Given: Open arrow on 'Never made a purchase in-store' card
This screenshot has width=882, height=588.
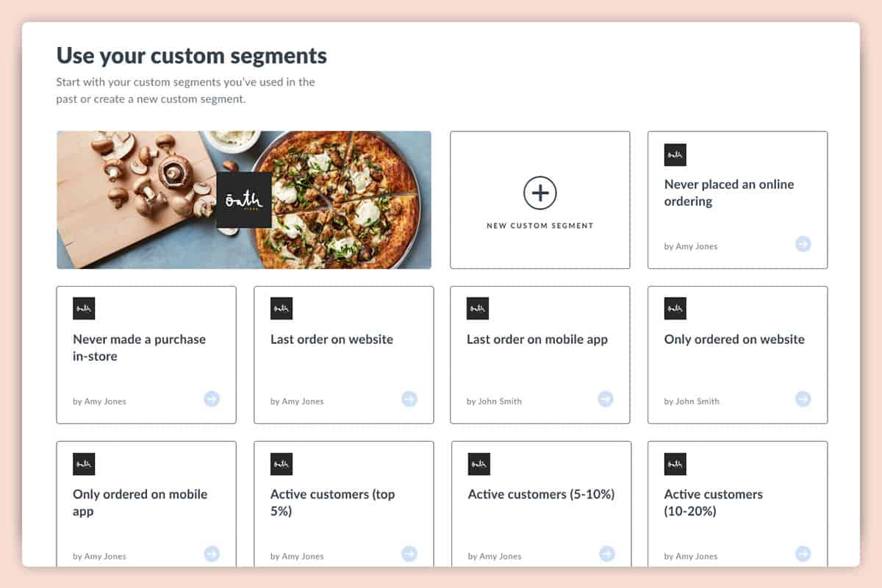Looking at the screenshot, I should [x=212, y=399].
